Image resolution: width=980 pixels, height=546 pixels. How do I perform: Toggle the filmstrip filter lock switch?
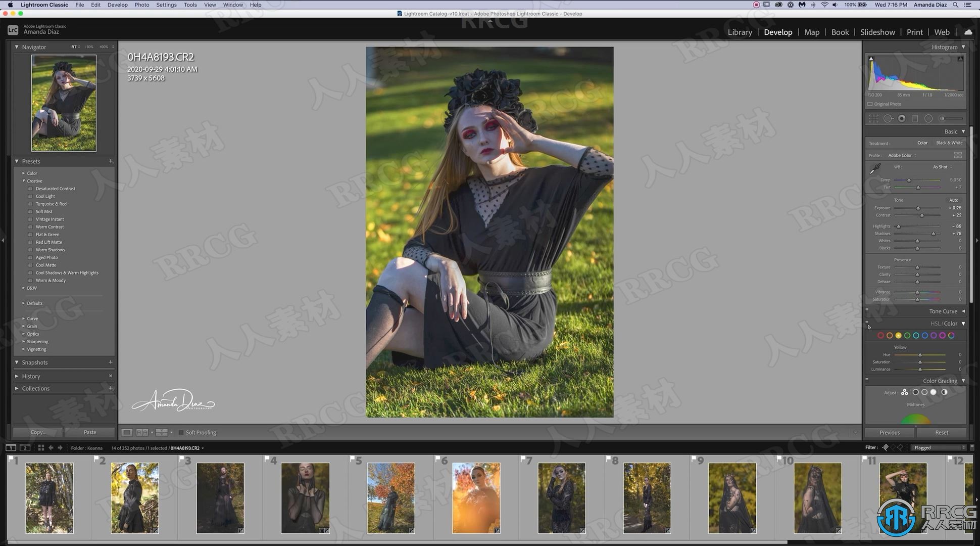coord(972,447)
